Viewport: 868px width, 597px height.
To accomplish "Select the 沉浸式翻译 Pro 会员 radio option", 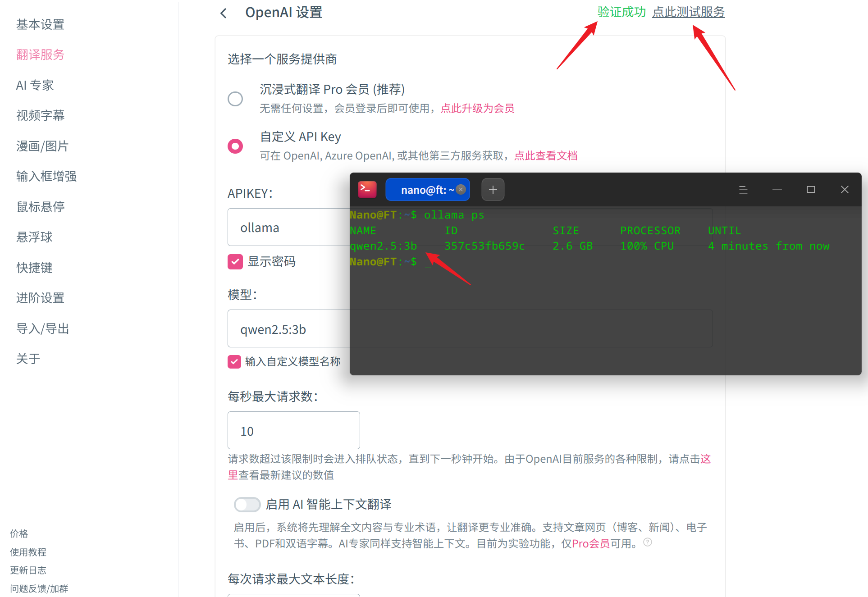I will 235,99.
